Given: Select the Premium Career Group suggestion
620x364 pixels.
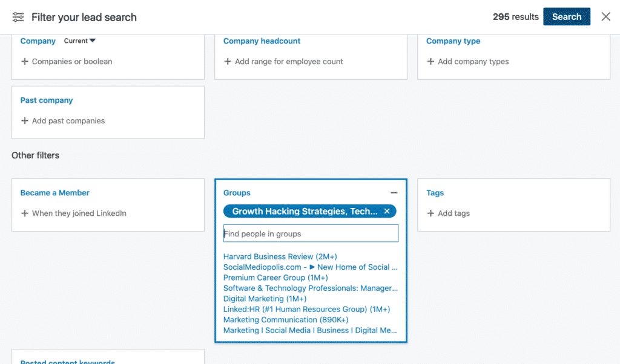Looking at the screenshot, I should pos(275,278).
